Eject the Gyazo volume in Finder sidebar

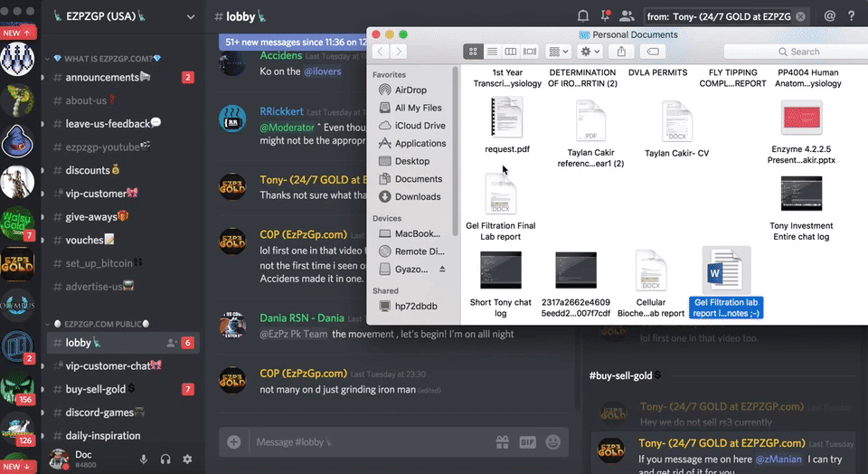(x=442, y=270)
